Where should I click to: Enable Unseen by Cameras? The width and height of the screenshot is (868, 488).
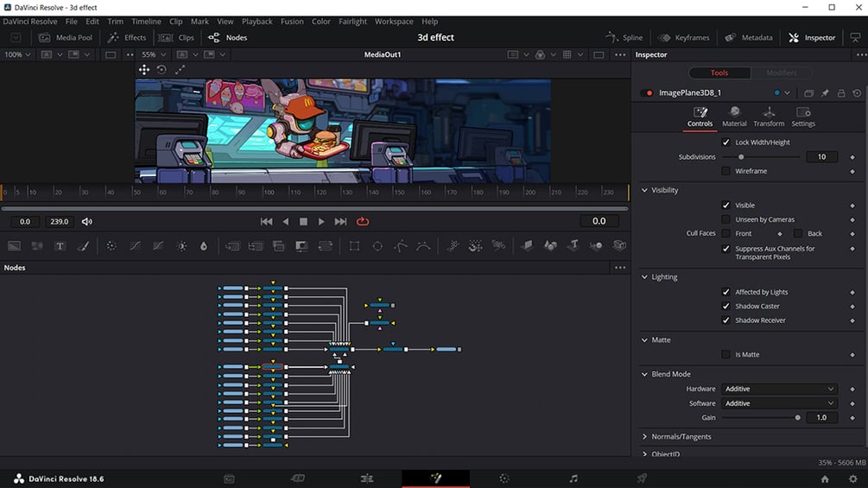[725, 219]
